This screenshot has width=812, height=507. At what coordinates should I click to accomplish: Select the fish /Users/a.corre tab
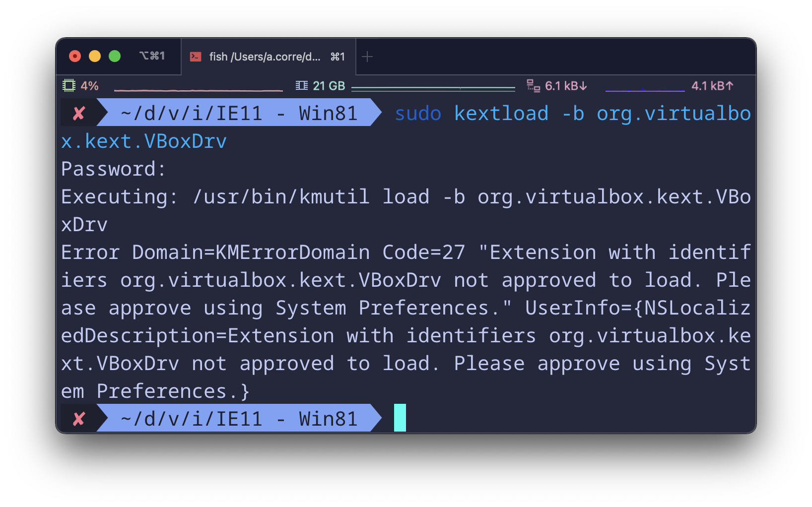click(265, 57)
